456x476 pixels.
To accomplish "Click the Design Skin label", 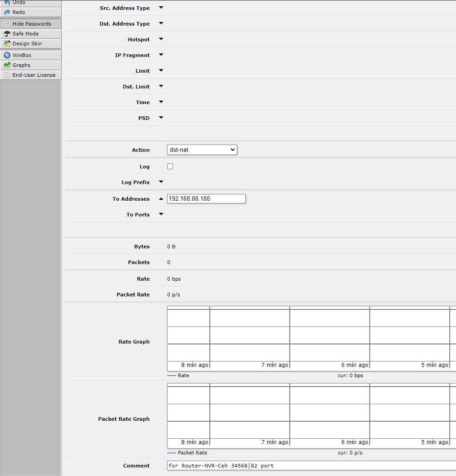I will point(27,44).
